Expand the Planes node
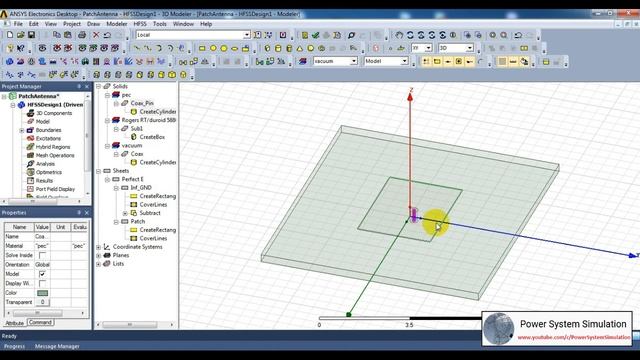This screenshot has height=360, width=640. [98, 256]
